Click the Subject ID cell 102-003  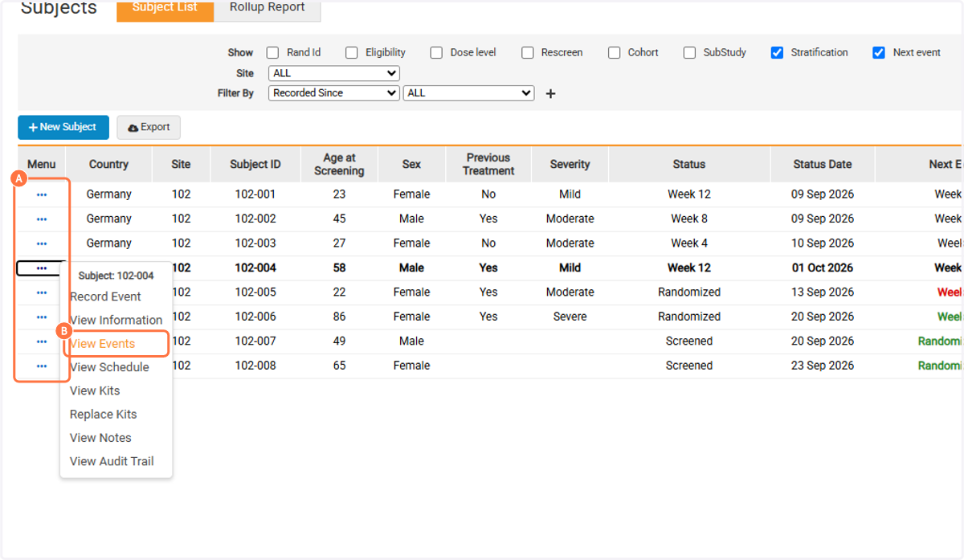pos(255,243)
